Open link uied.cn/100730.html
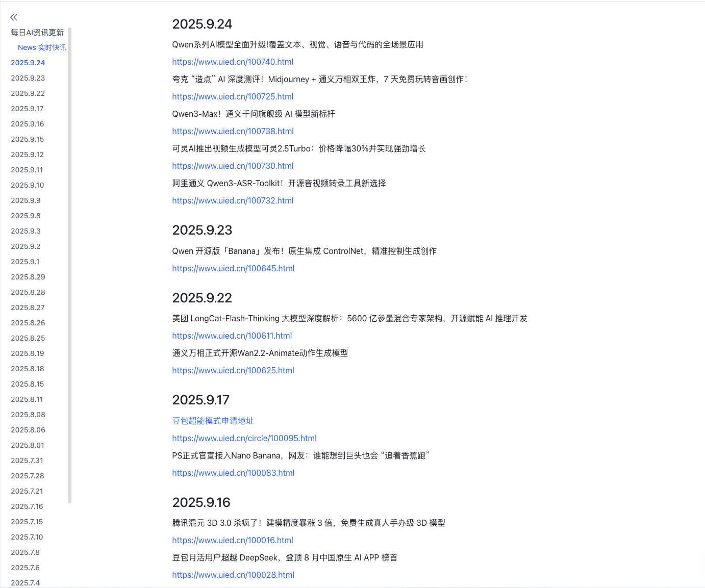 (233, 166)
